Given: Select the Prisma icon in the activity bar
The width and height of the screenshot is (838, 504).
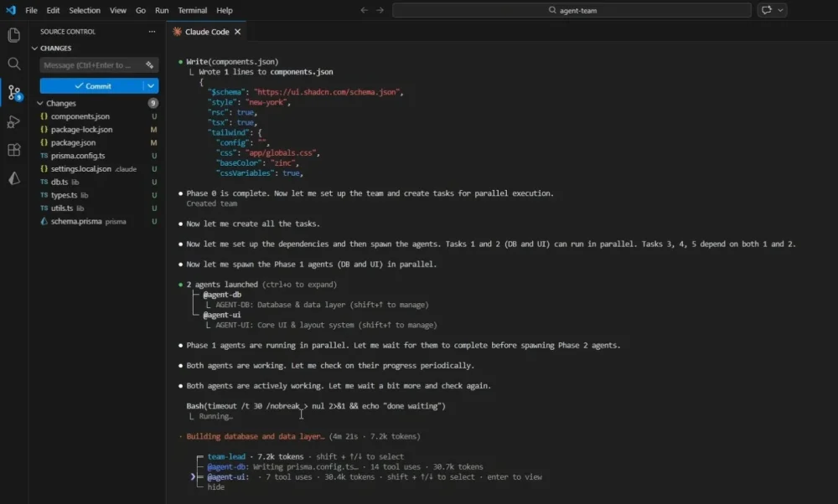Looking at the screenshot, I should [13, 178].
